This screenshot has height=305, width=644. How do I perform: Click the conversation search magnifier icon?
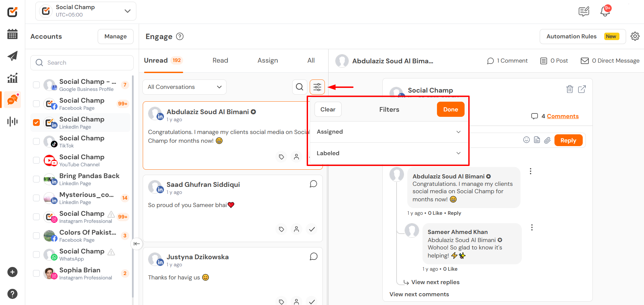click(x=300, y=87)
